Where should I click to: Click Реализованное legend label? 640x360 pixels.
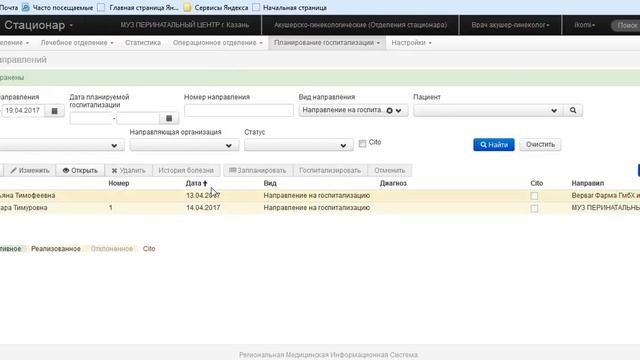(56, 249)
